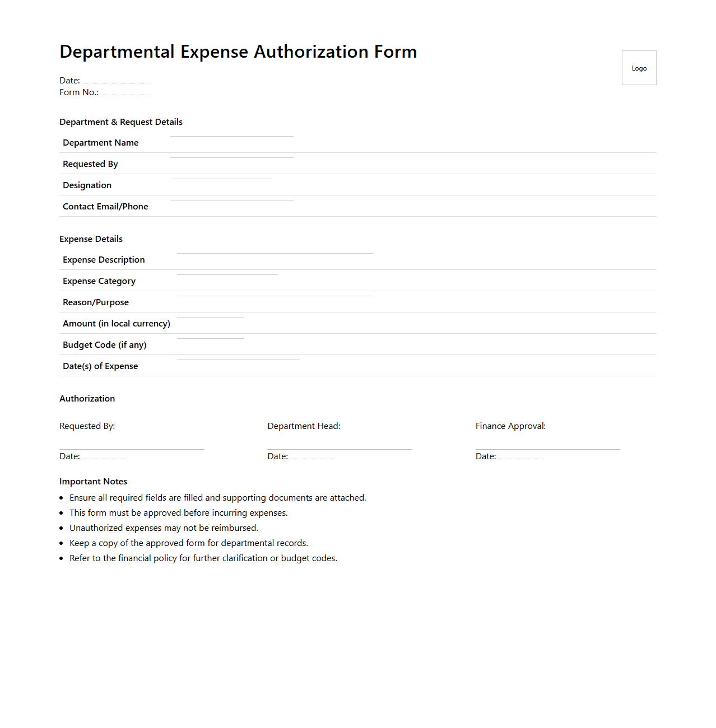Click the Departmental Expense Authorization Form title
This screenshot has width=716, height=728.
tap(238, 52)
